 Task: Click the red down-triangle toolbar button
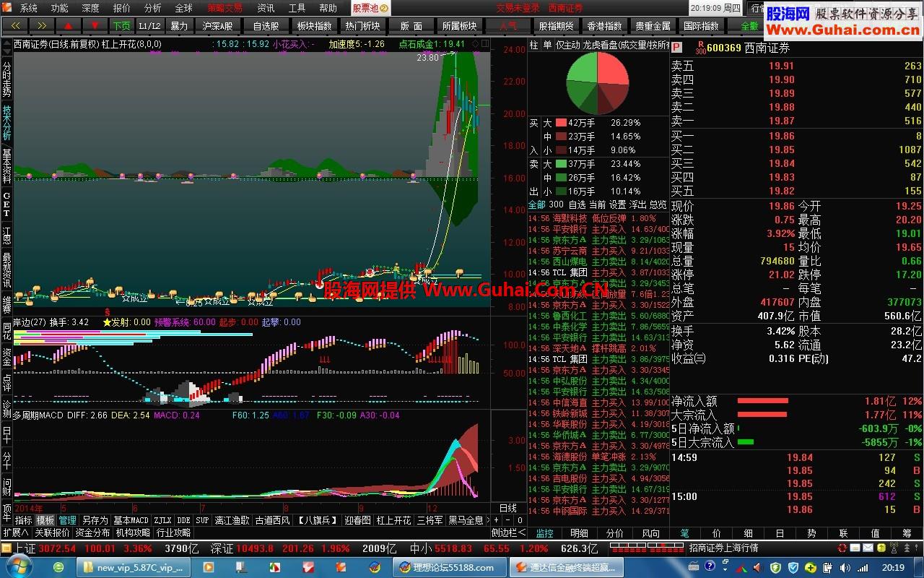(95, 25)
